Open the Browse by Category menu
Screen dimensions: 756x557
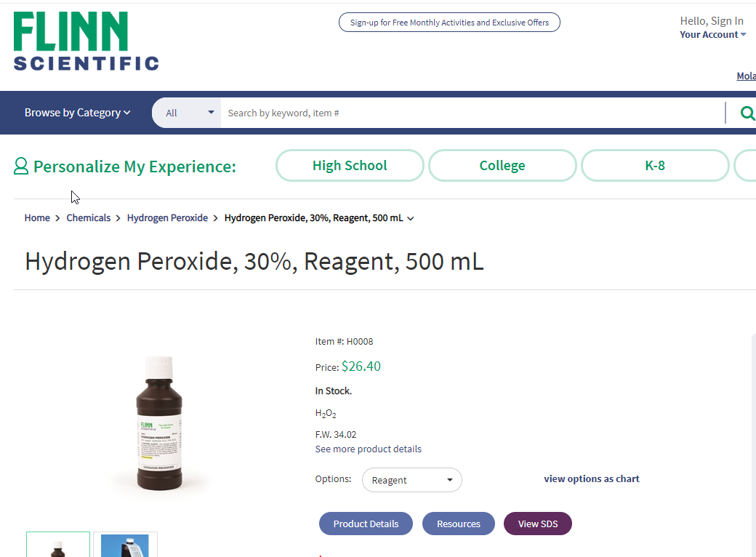pos(78,113)
